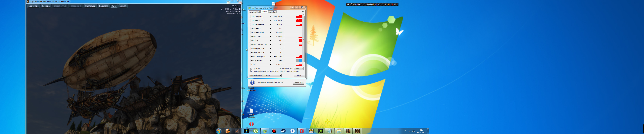
Task: Open the Validation tab
Action: [272, 12]
